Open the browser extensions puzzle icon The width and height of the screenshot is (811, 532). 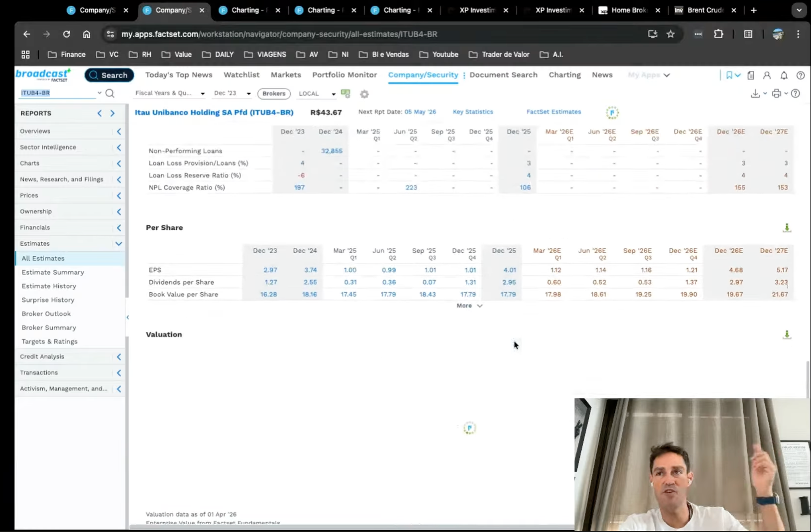719,34
